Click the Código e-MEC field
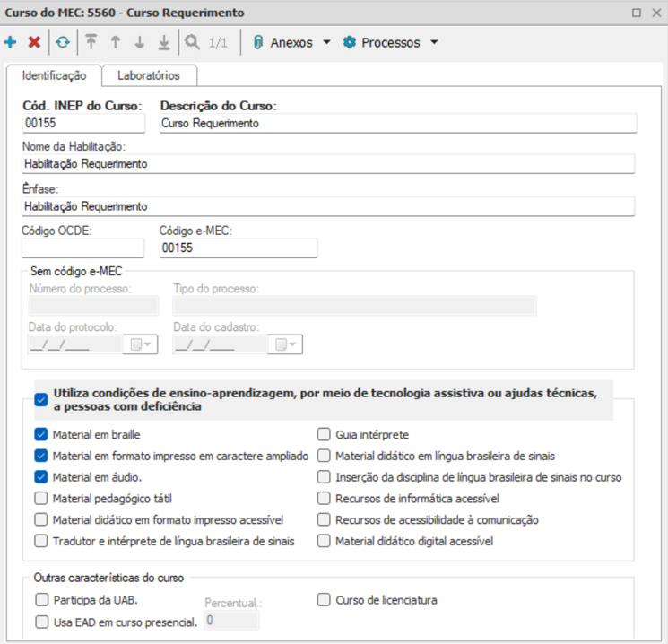This screenshot has height=644, width=668. point(239,248)
